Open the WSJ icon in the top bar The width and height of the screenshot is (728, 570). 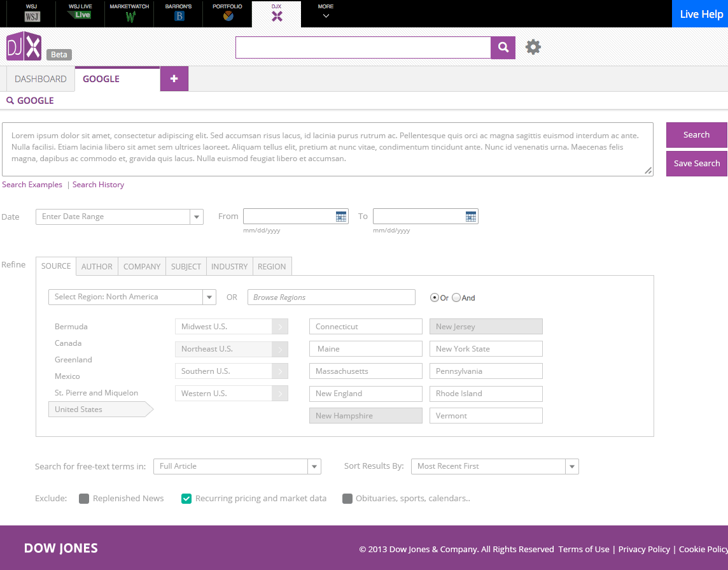click(x=32, y=17)
